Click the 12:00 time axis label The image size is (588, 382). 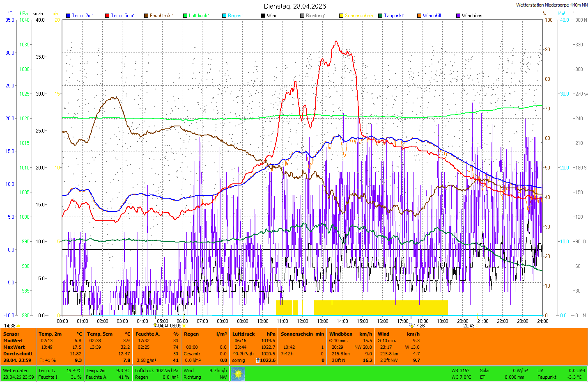tap(303, 321)
